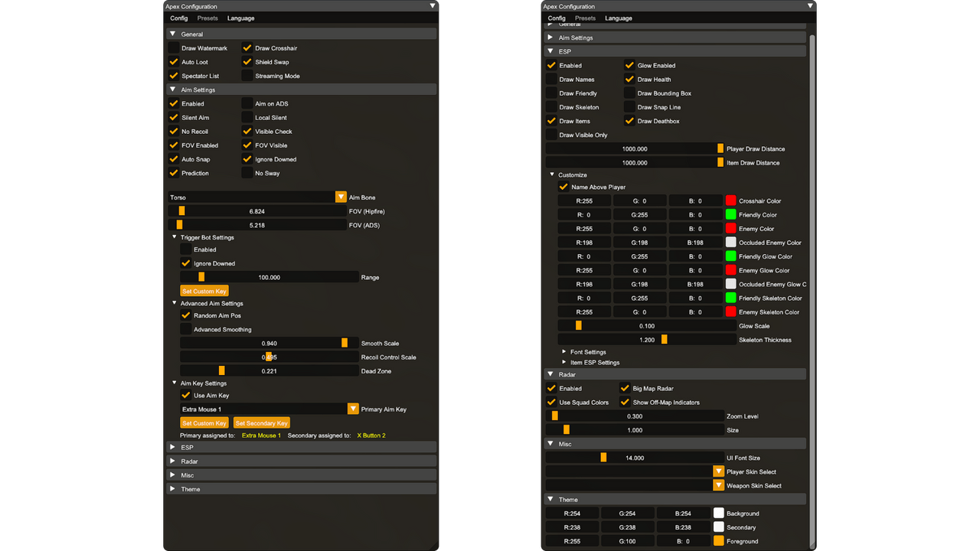Expand Font Settings in right window
The width and height of the screenshot is (980, 551).
tap(564, 352)
